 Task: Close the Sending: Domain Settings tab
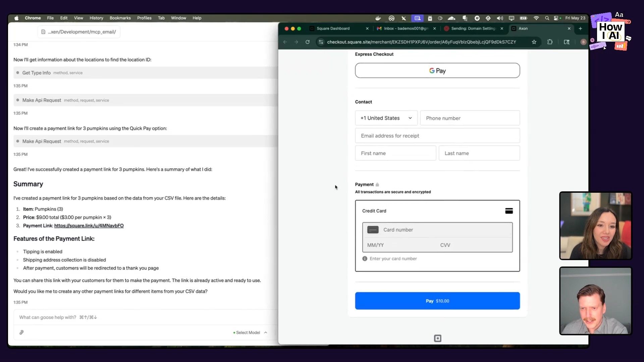[x=502, y=28]
